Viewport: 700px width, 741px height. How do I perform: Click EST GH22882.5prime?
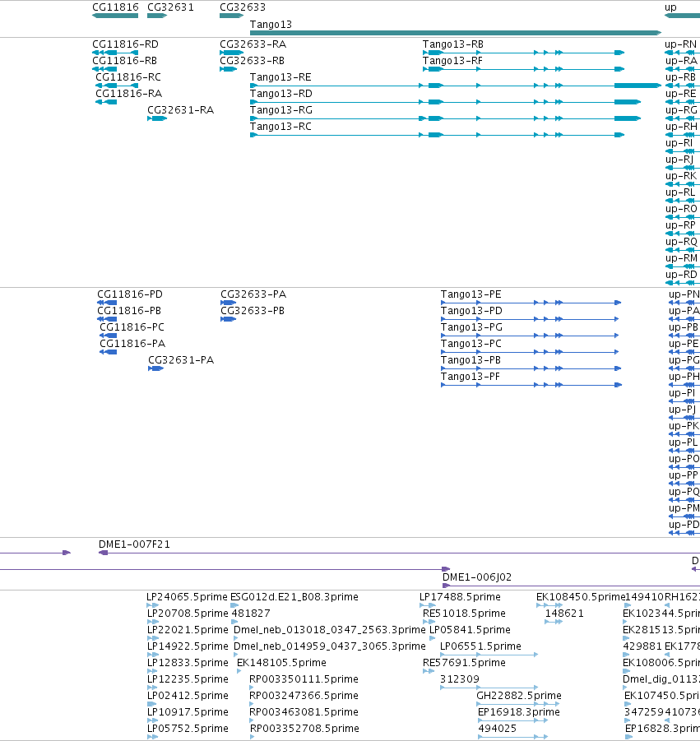pos(519,696)
